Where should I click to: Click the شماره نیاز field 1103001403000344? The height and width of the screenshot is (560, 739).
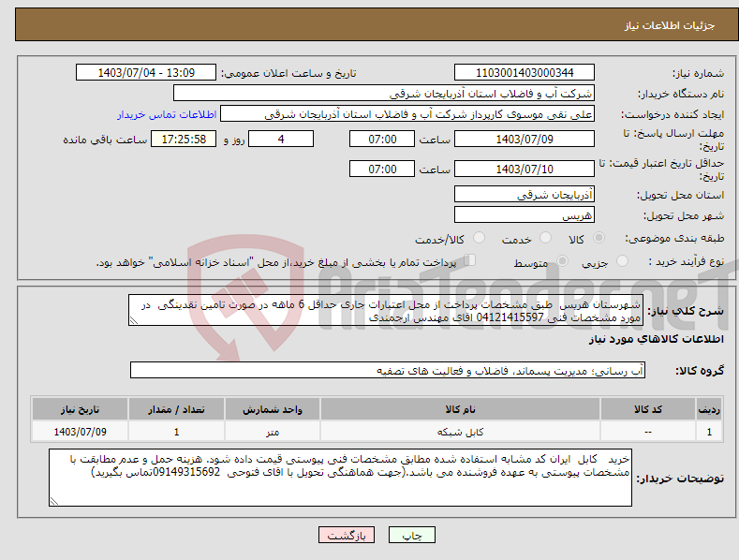[525, 73]
